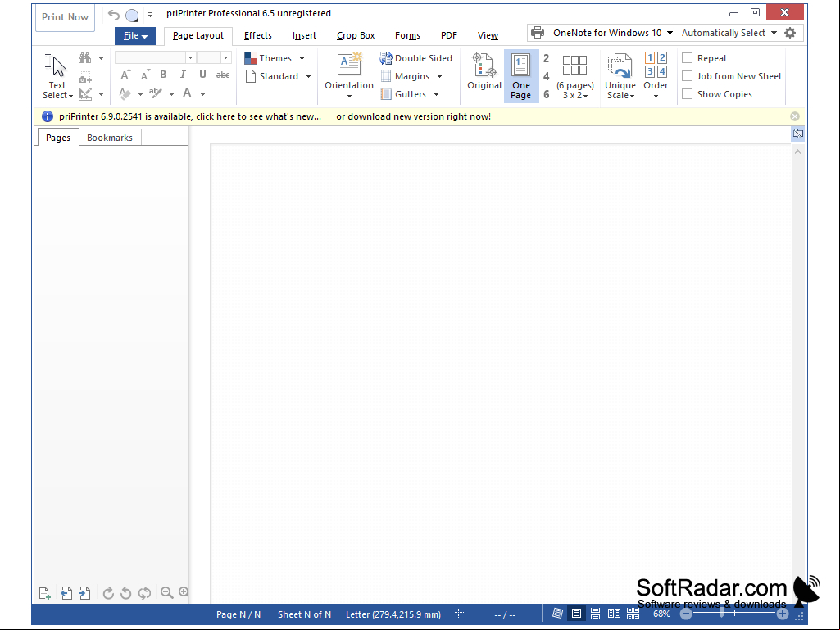The image size is (840, 630).
Task: Click the font color A icon
Action: (187, 93)
